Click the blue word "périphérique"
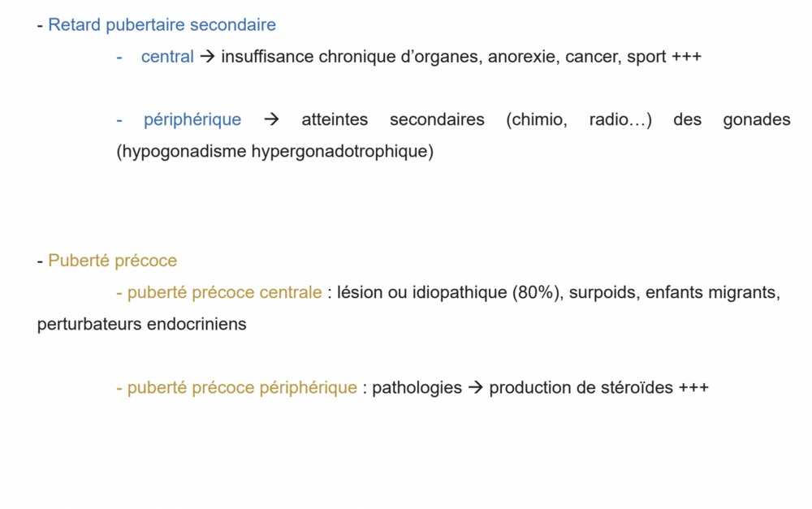Image resolution: width=812 pixels, height=509 pixels. click(x=192, y=120)
